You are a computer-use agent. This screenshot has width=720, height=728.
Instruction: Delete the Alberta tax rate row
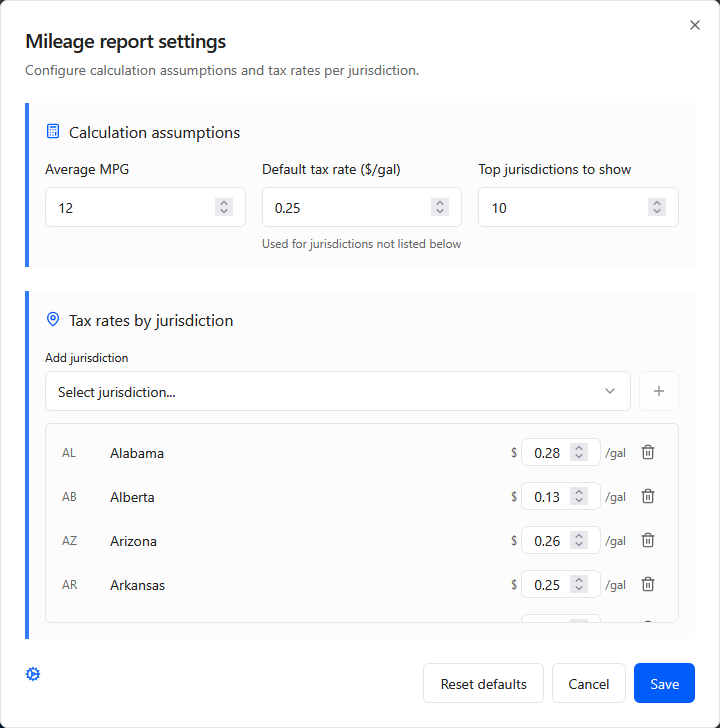[x=648, y=496]
